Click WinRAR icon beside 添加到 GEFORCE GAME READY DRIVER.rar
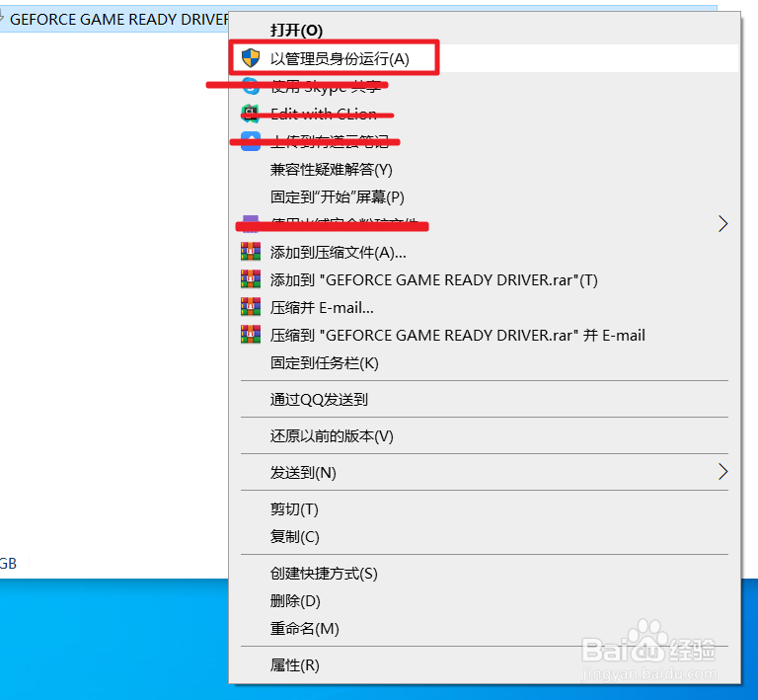The height and width of the screenshot is (700, 758). (x=251, y=279)
